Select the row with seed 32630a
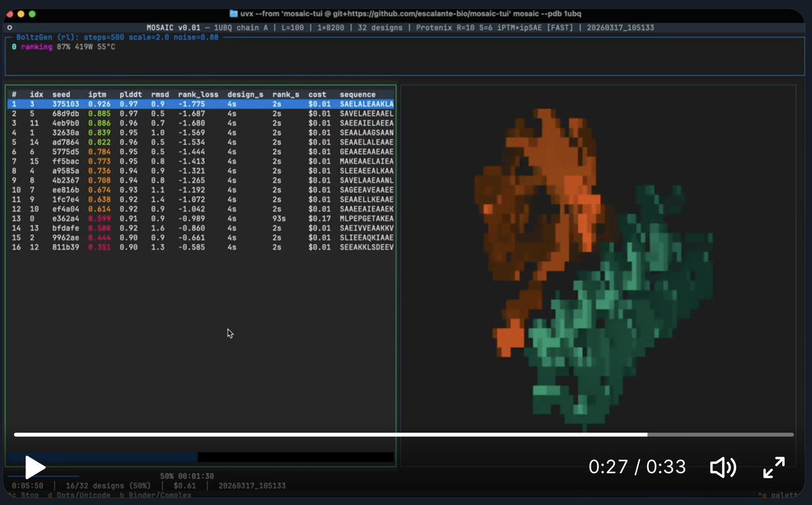The height and width of the screenshot is (505, 812). click(x=201, y=133)
